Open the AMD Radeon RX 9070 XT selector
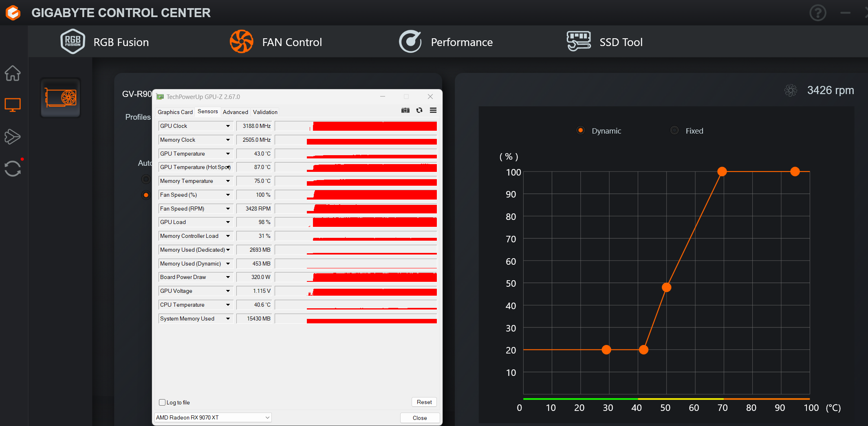 (x=213, y=417)
